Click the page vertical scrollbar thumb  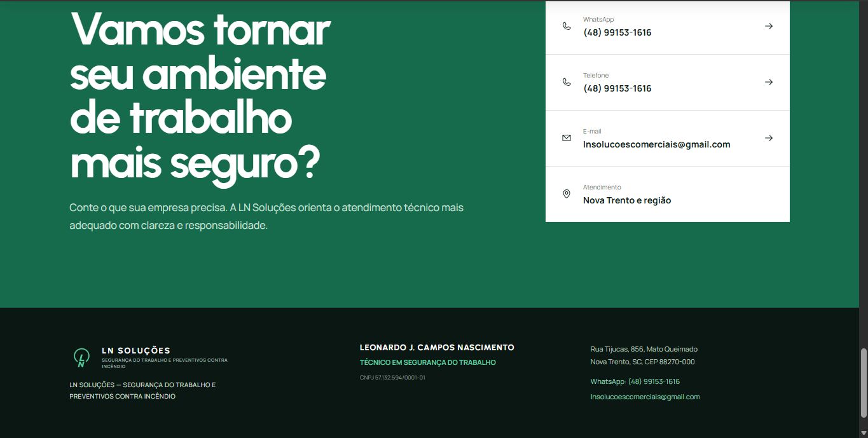click(864, 382)
